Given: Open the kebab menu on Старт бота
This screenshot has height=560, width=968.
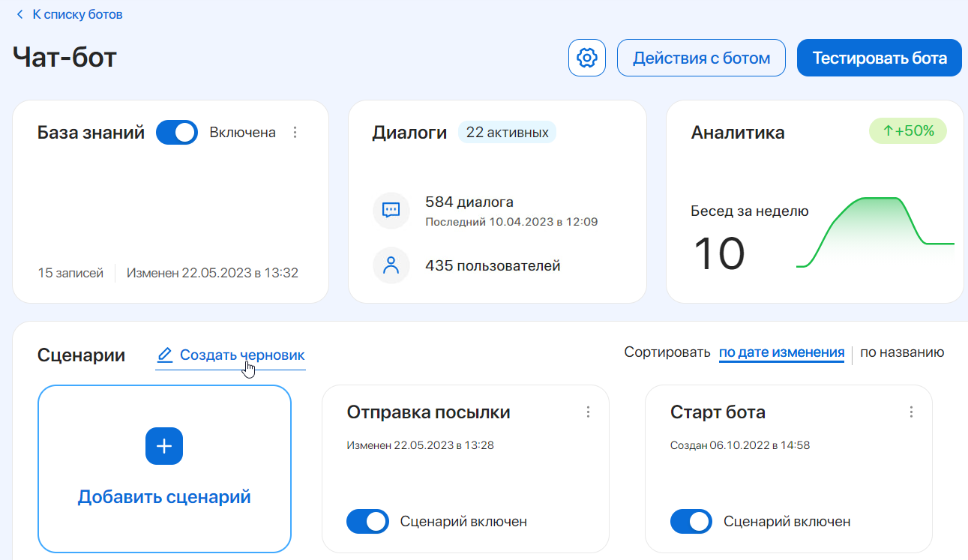Looking at the screenshot, I should coord(911,412).
